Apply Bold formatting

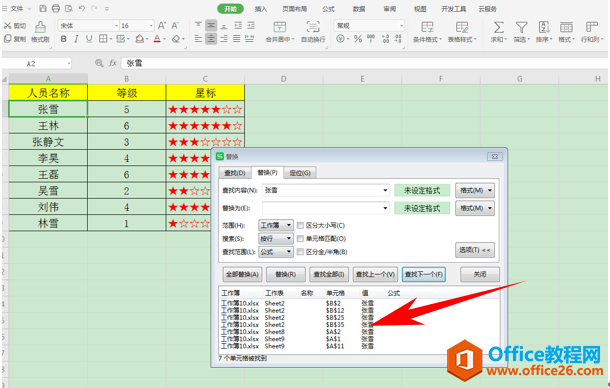[x=63, y=39]
